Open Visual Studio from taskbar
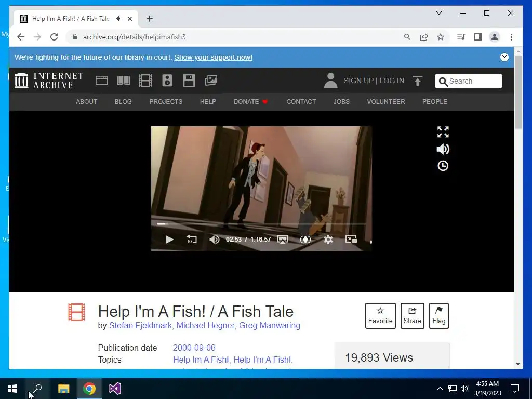Image resolution: width=532 pixels, height=399 pixels. (115, 389)
